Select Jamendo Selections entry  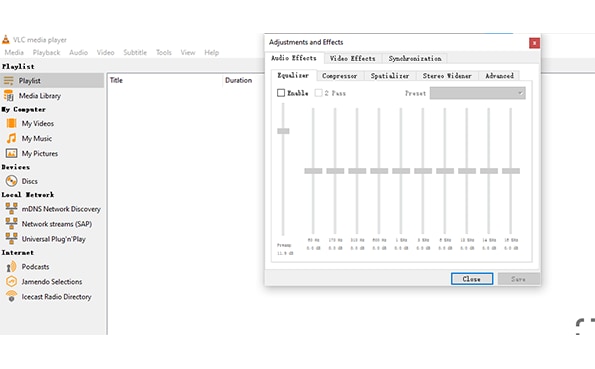52,282
